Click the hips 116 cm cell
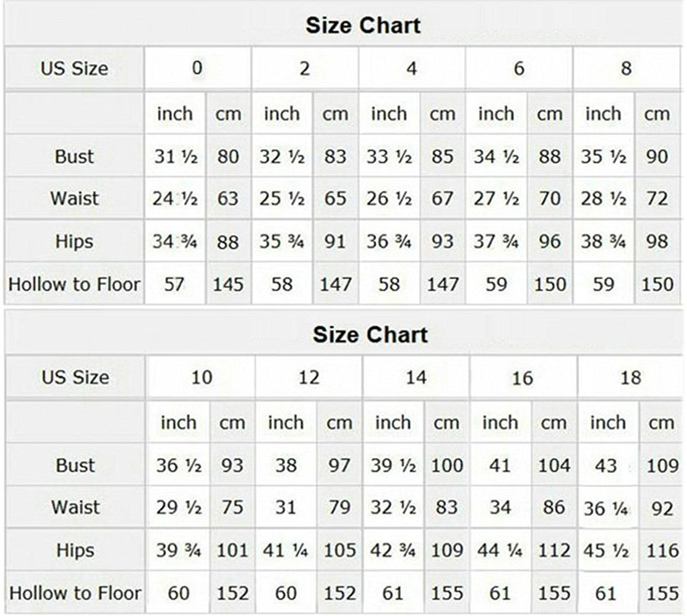 662,550
